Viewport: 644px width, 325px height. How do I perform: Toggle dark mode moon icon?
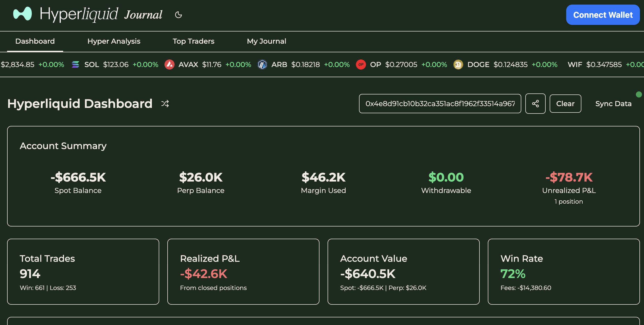178,15
